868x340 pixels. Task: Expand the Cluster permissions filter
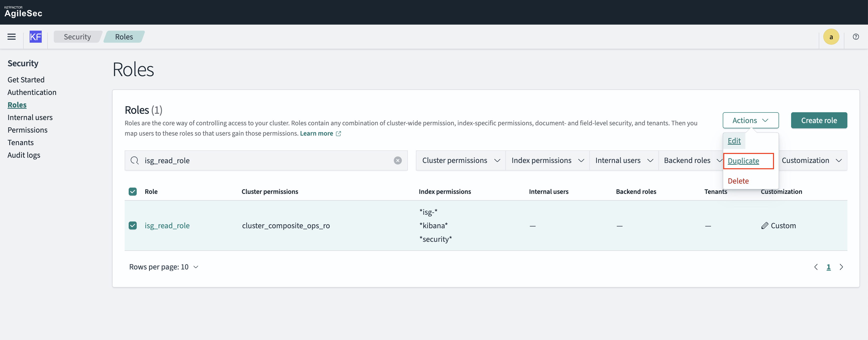(460, 160)
